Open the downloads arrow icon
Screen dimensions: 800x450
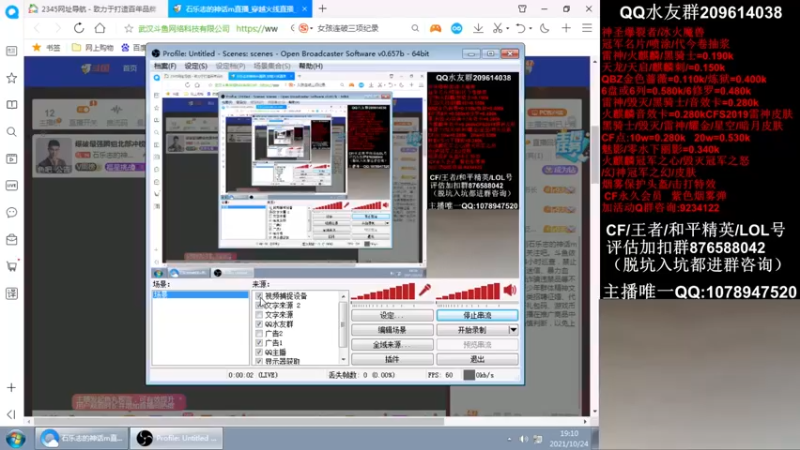(x=478, y=29)
